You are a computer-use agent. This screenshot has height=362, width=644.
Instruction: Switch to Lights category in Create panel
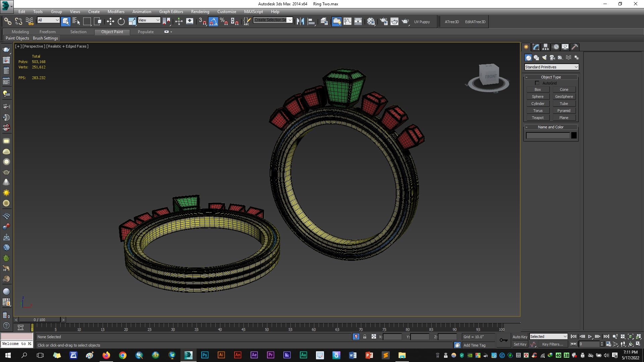point(544,58)
